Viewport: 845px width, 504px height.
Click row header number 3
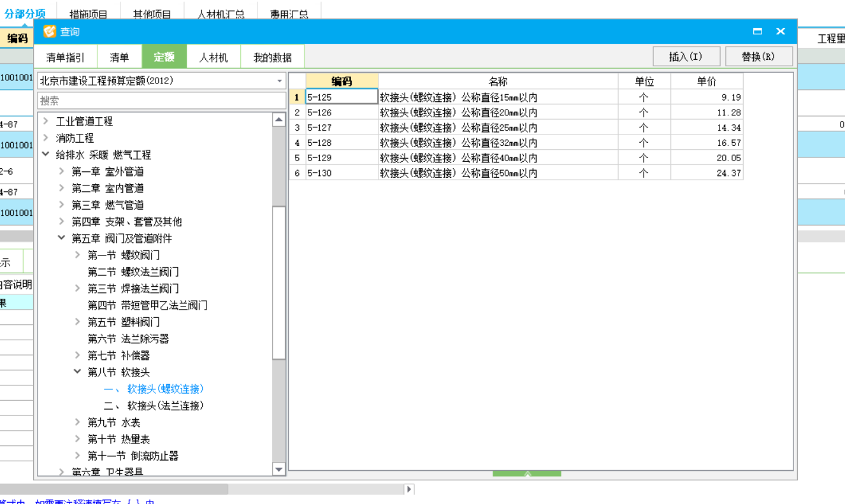tap(297, 127)
